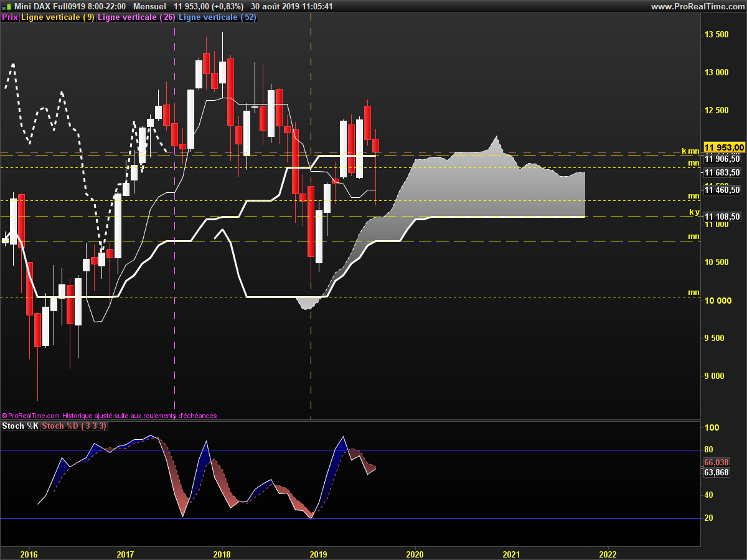This screenshot has height=560, width=747.
Task: Click the 80 level on stochastic scale
Action: click(709, 450)
